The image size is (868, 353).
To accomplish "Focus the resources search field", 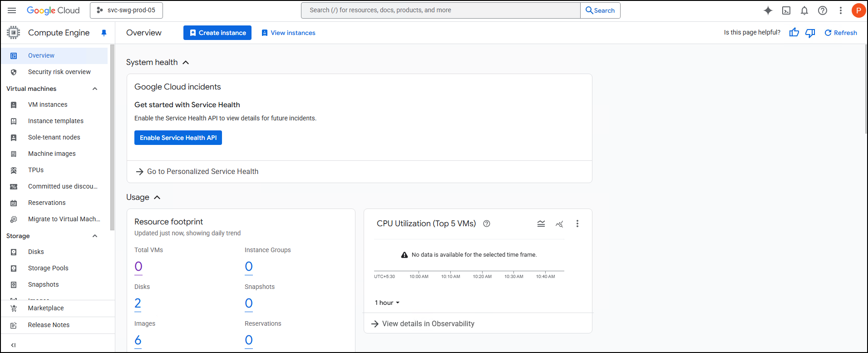I will (441, 10).
